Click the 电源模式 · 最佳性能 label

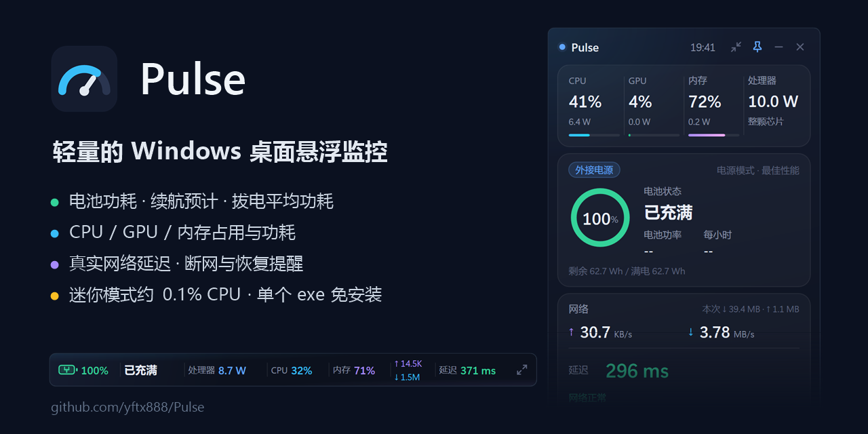coord(758,170)
